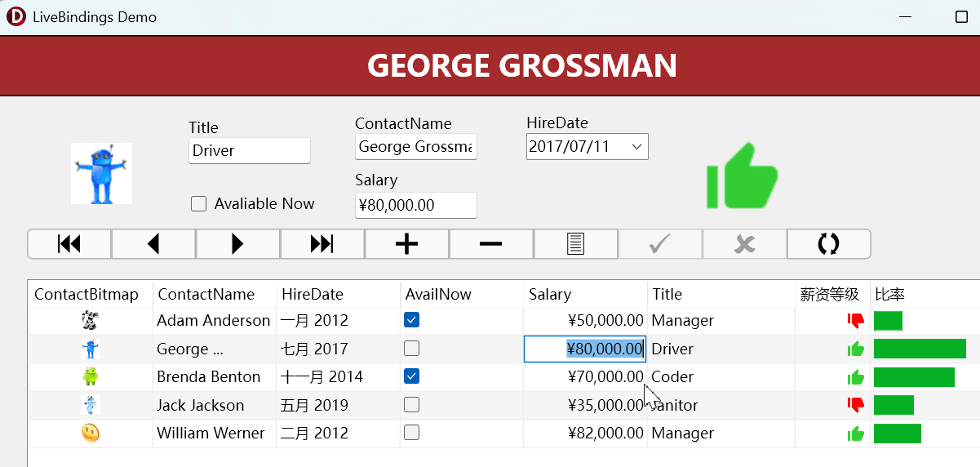Viewport: 980px width, 467px height.
Task: Open the HireDate dropdown calendar
Action: pyautogui.click(x=636, y=147)
